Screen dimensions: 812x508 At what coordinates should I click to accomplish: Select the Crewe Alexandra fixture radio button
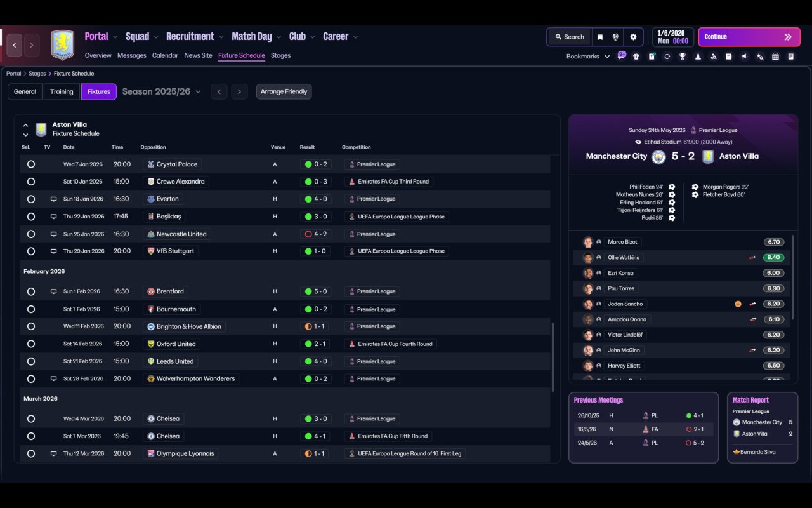pos(31,182)
